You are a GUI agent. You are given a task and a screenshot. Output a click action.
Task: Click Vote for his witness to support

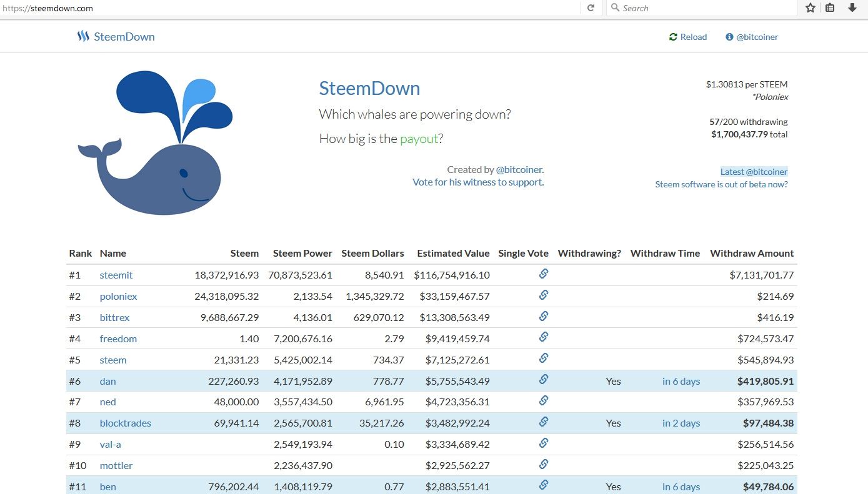(478, 182)
